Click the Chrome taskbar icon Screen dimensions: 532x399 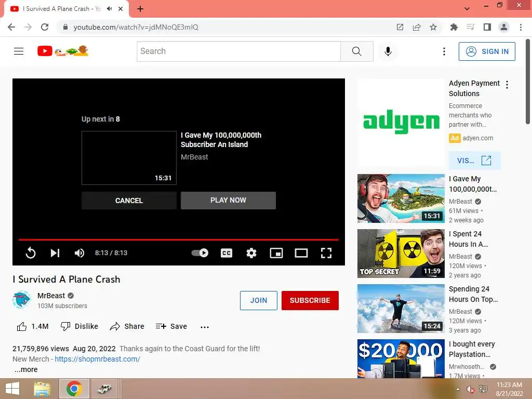[74, 389]
